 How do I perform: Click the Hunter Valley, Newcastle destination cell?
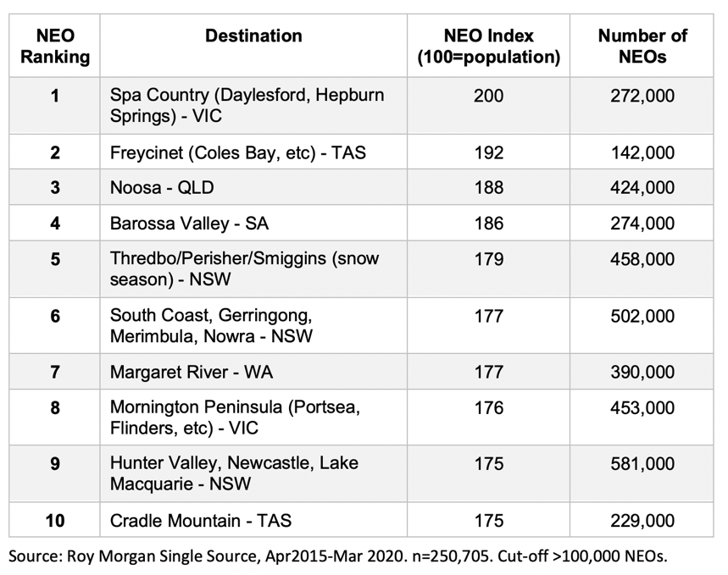(x=234, y=473)
